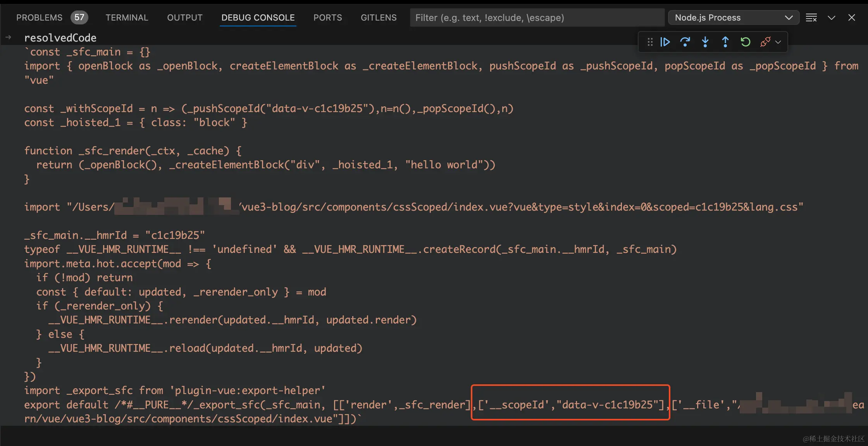Image resolution: width=868 pixels, height=446 pixels.
Task: Open the PORTS tab panel
Action: [327, 17]
